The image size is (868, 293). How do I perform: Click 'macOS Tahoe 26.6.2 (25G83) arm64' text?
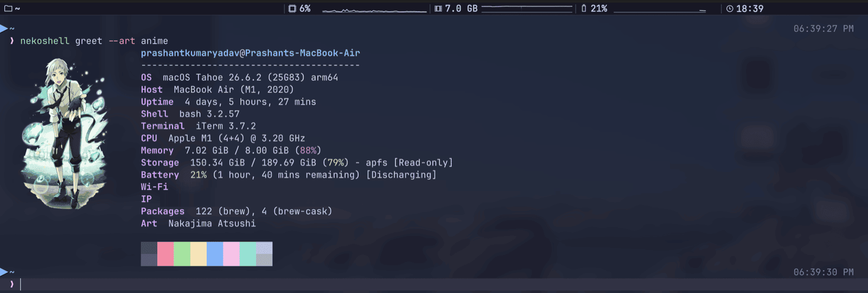point(250,78)
